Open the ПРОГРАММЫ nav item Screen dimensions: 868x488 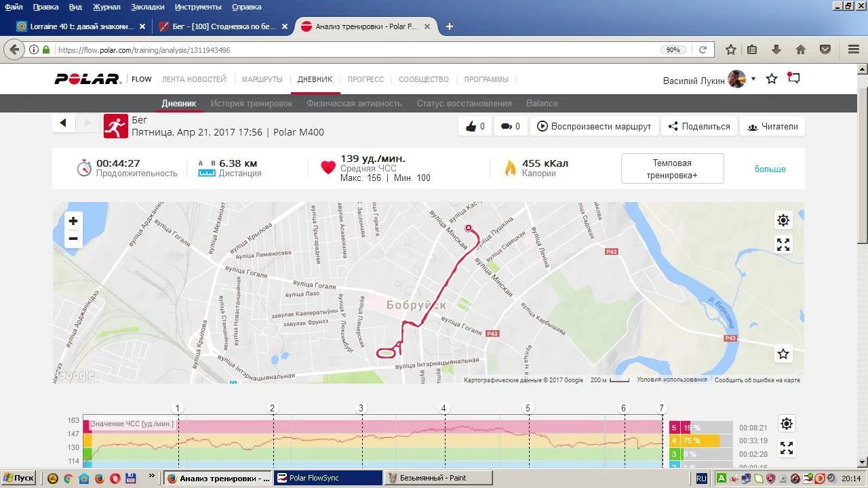486,79
